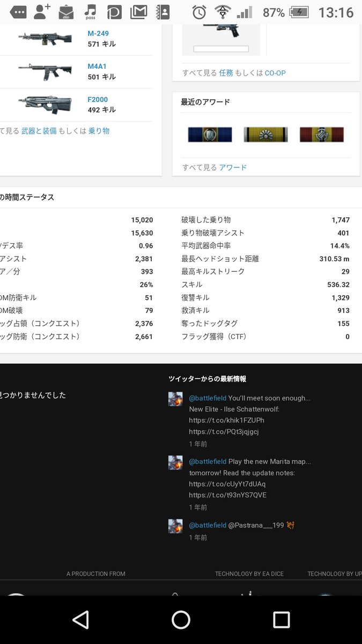The height and width of the screenshot is (644, 362).
Task: Open the music pass notification icon
Action: coord(90,11)
